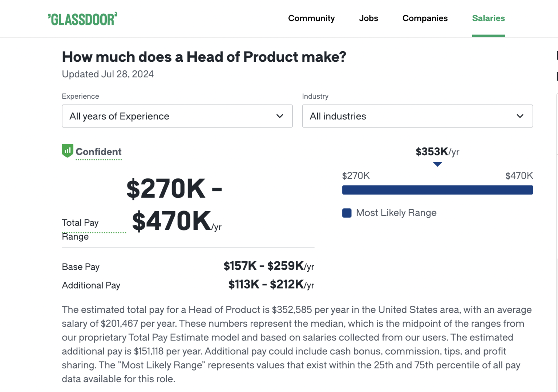
Task: Open the Jobs navigation item
Action: (x=368, y=18)
